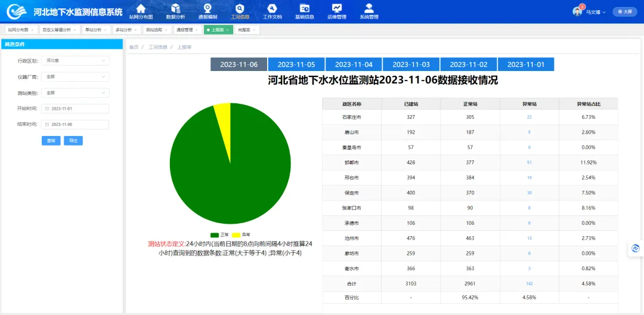Click the 导出 export button

click(73, 141)
